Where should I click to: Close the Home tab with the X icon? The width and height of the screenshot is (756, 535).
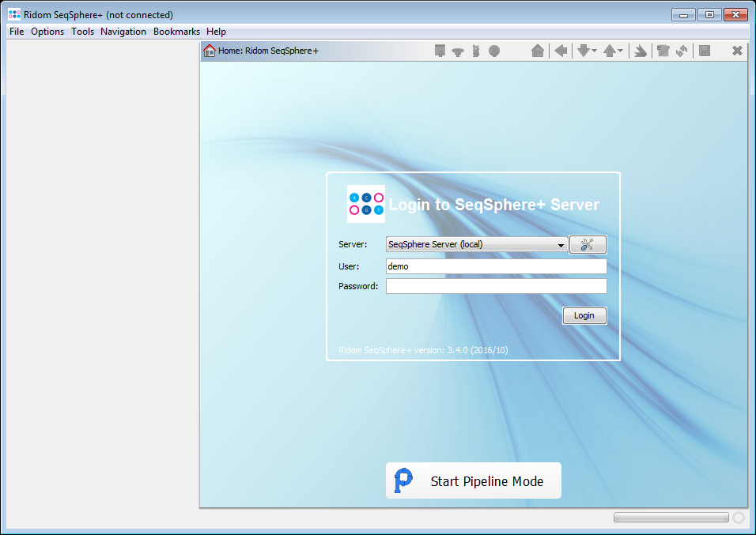coord(737,51)
